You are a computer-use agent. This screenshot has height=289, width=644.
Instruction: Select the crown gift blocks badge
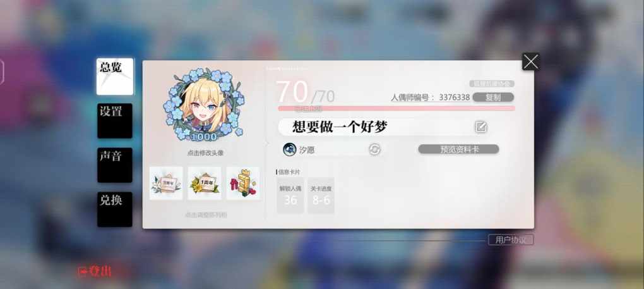(x=242, y=183)
